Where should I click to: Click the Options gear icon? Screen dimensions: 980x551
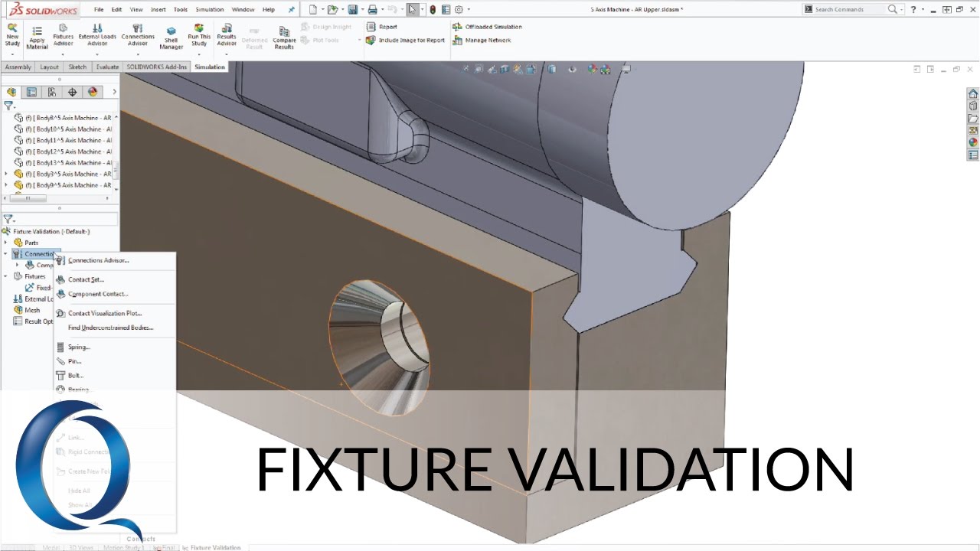coord(459,9)
